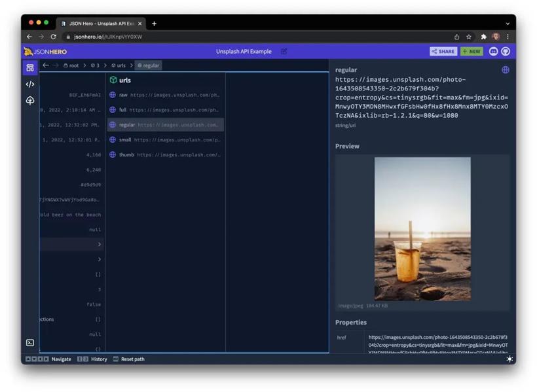Select the small url row
The width and height of the screenshot is (537, 392).
(x=166, y=139)
